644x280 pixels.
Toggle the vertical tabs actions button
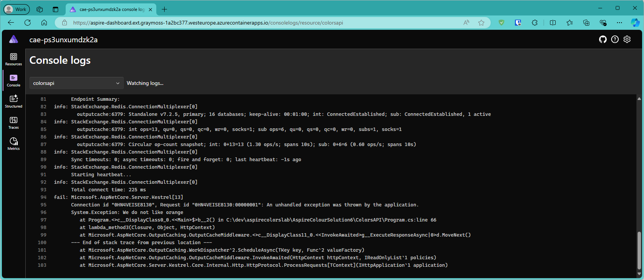click(55, 9)
